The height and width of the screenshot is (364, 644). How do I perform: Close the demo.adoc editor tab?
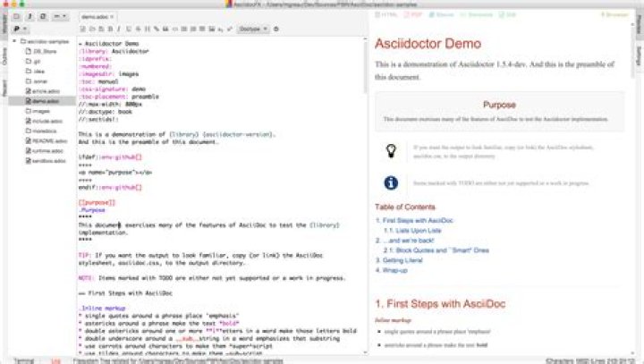coord(112,17)
